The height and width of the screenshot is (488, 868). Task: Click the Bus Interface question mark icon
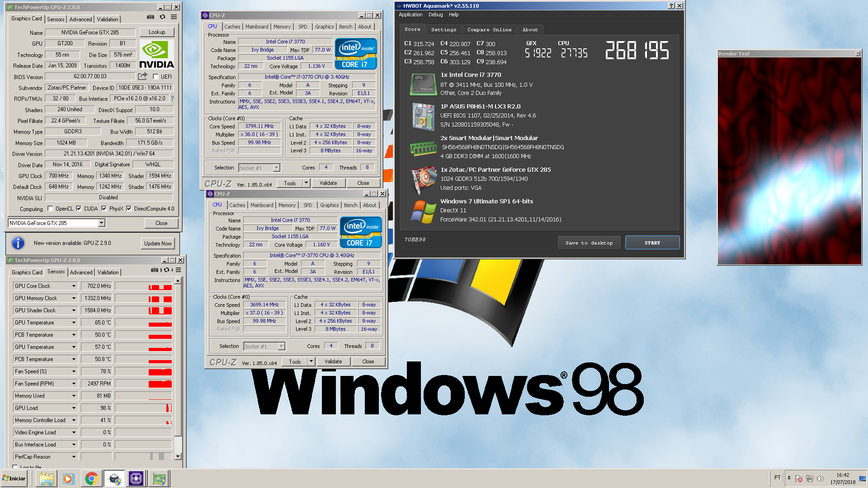point(172,99)
